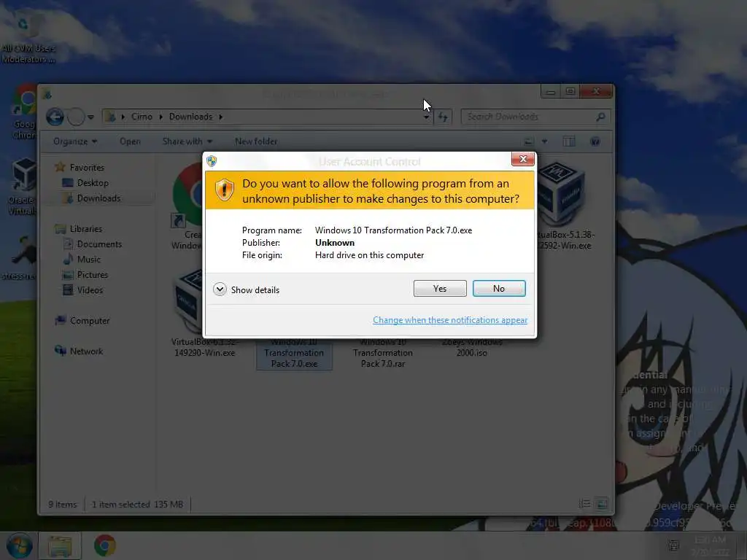The width and height of the screenshot is (747, 560).
Task: Select Windows 10 Transformation Pack 7.0.rar file
Action: coord(382,354)
